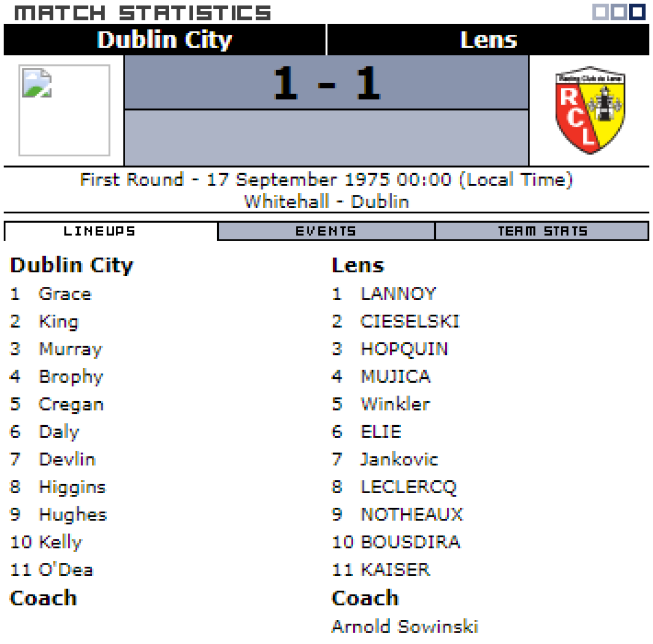The height and width of the screenshot is (644, 653).
Task: Click Lens in the black header
Action: click(488, 40)
